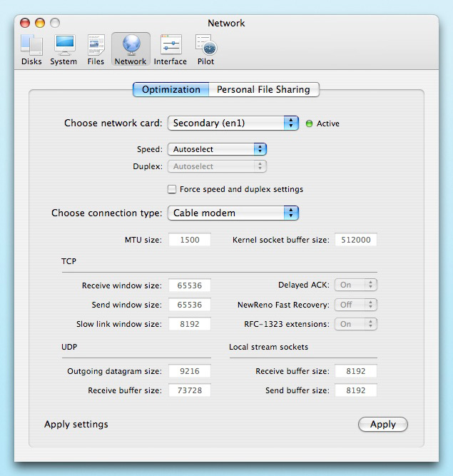The image size is (453, 476).
Task: Open the Speed Autoselect dropdown
Action: (x=218, y=149)
